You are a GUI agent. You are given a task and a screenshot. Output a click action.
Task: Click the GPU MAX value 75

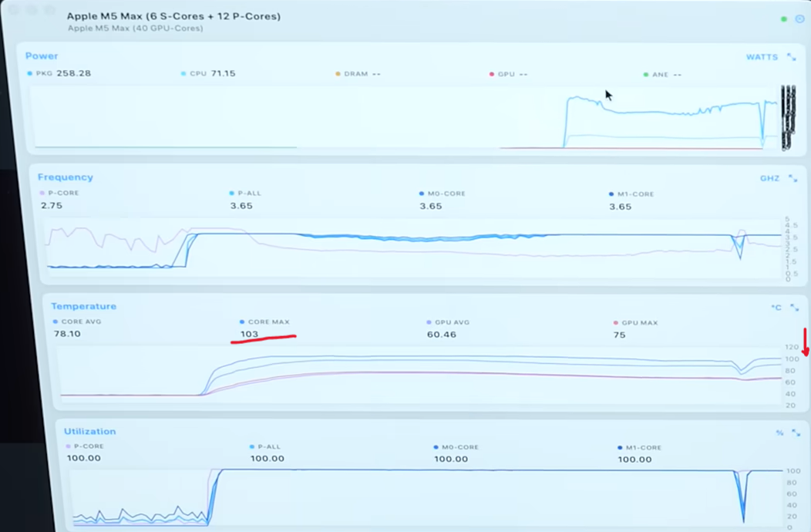coord(620,335)
